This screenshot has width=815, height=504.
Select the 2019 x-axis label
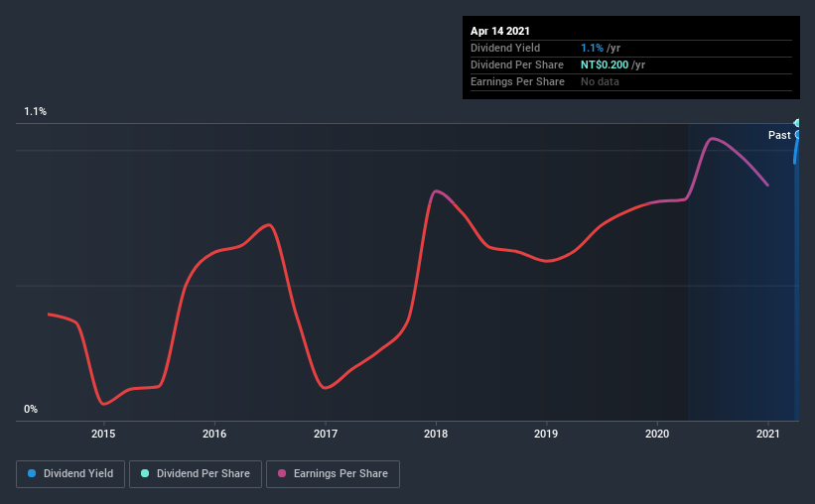[x=546, y=434]
